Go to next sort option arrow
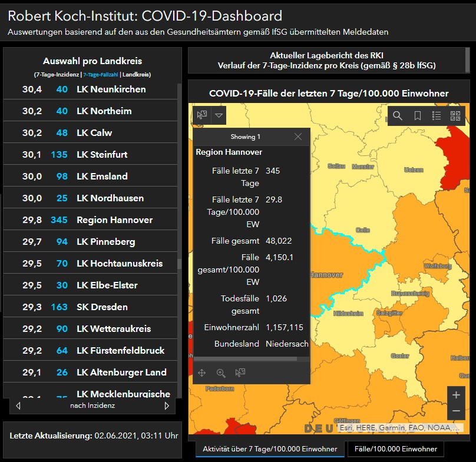Screen dimensions: 476x462 coord(167,406)
